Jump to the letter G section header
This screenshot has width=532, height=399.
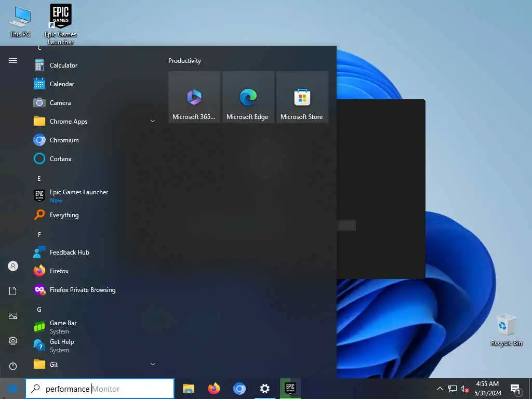39,310
